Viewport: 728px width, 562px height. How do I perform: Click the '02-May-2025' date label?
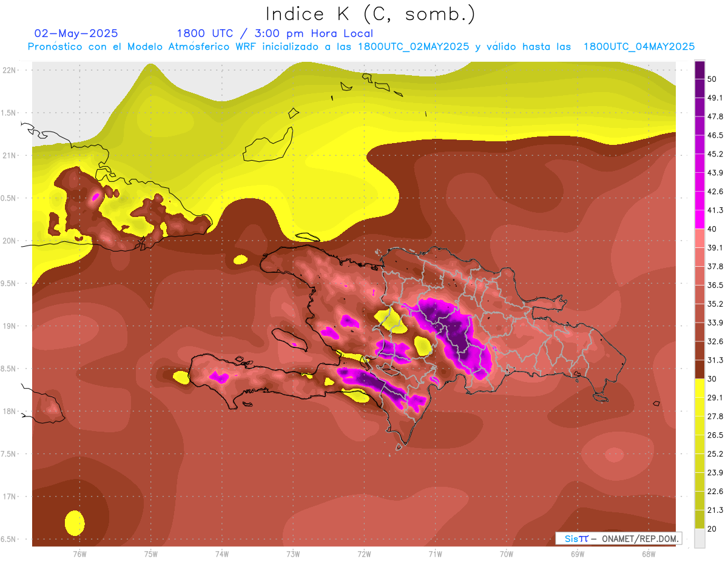[76, 33]
